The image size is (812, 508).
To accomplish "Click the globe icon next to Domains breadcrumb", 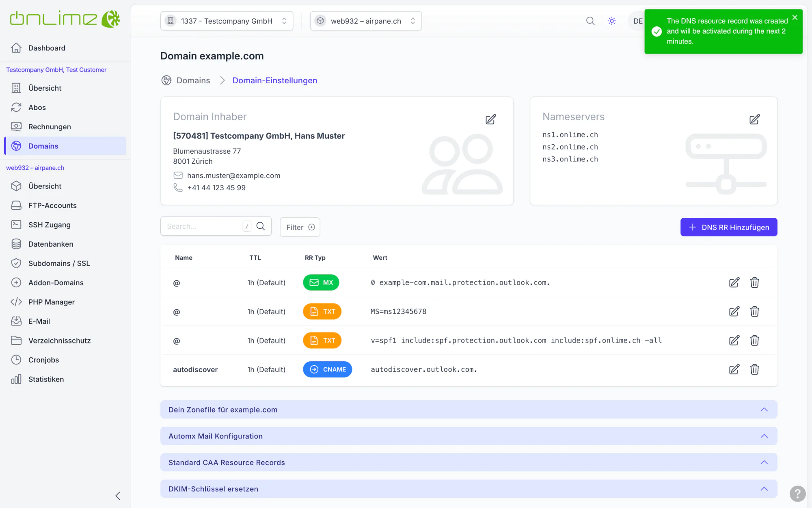I will tap(166, 80).
